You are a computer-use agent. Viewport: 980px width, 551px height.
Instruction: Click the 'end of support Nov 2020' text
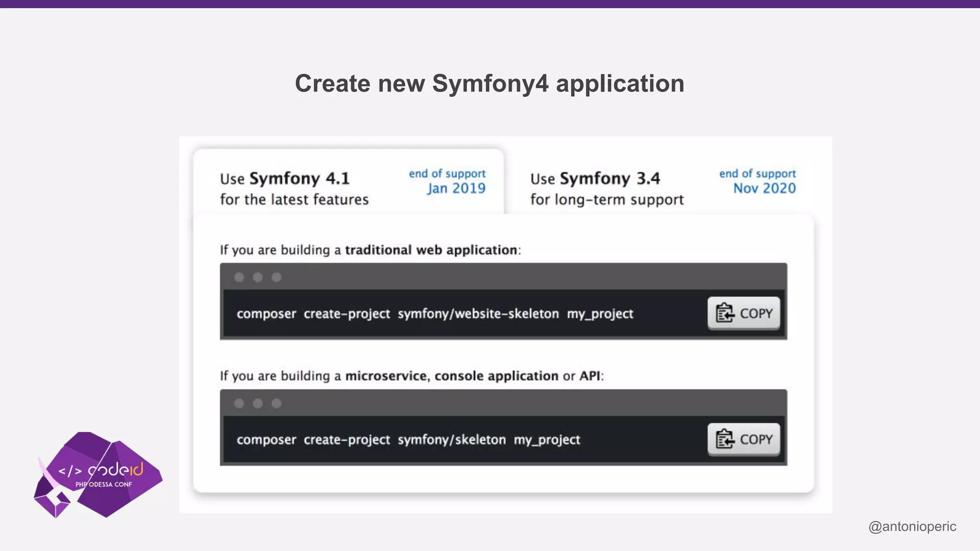[x=757, y=181]
